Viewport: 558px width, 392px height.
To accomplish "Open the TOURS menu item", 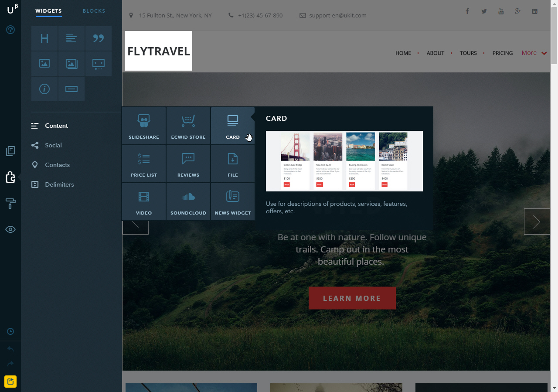I will click(x=468, y=53).
